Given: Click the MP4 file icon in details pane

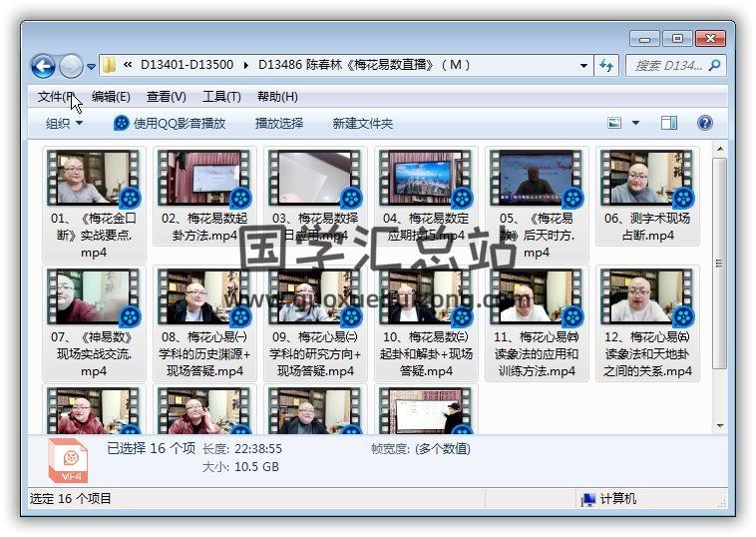Looking at the screenshot, I should 68,461.
